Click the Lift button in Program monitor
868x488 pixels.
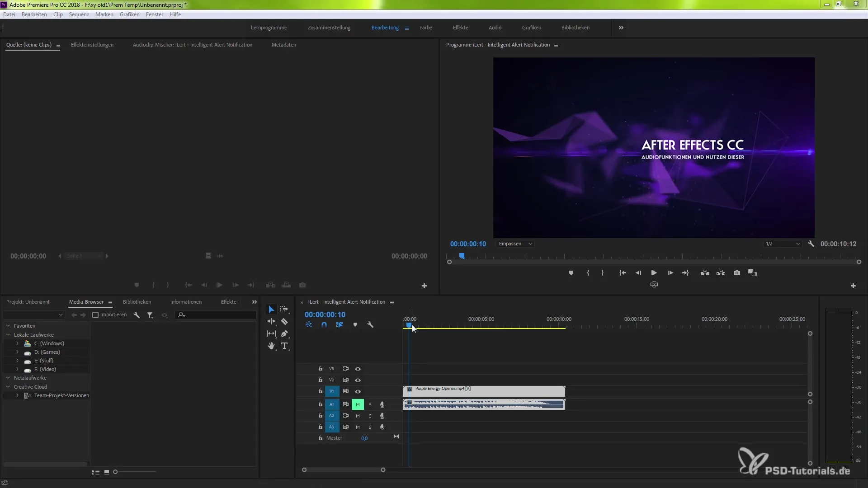(705, 273)
